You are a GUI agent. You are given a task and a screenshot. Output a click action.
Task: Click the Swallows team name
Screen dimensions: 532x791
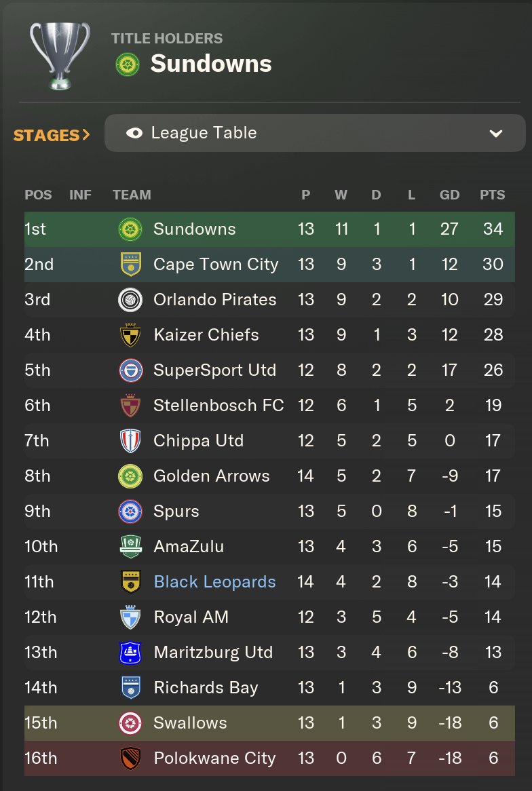[x=190, y=723]
